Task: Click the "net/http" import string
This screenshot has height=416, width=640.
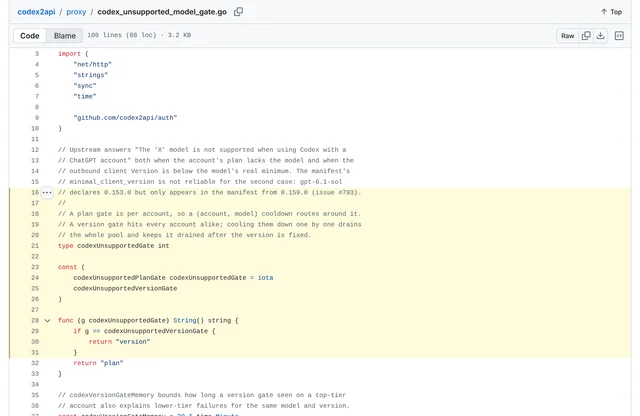Action: click(x=93, y=64)
